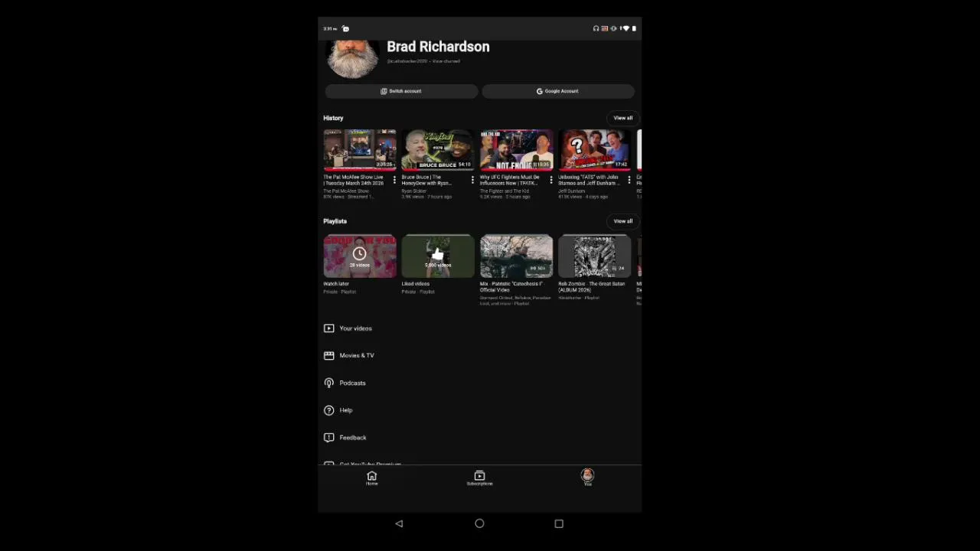Tap the Watch later playlist title

tap(336, 284)
